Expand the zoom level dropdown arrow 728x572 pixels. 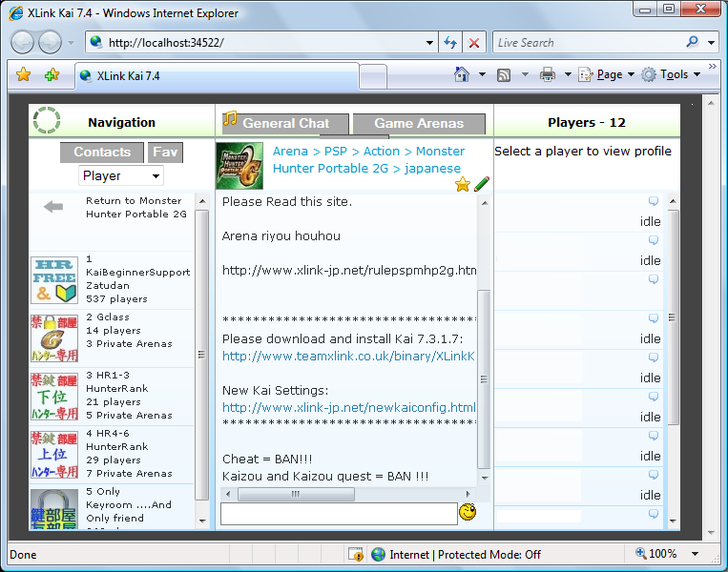pyautogui.click(x=695, y=554)
